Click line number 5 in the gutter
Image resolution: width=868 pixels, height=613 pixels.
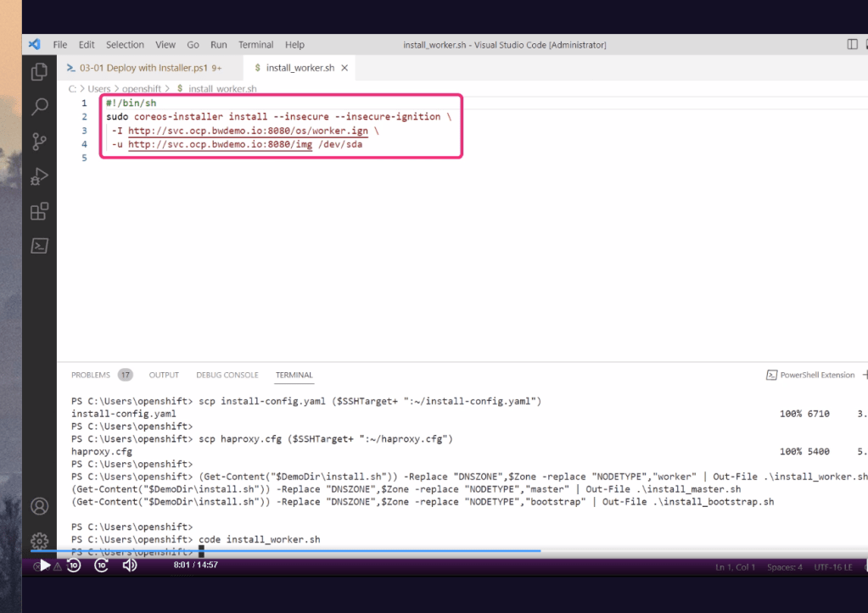(x=84, y=158)
